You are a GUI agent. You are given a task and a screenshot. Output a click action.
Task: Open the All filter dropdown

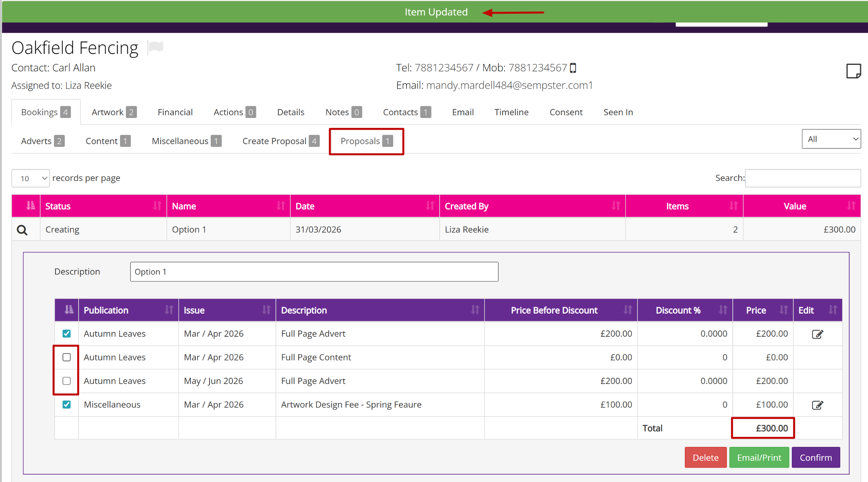(831, 139)
